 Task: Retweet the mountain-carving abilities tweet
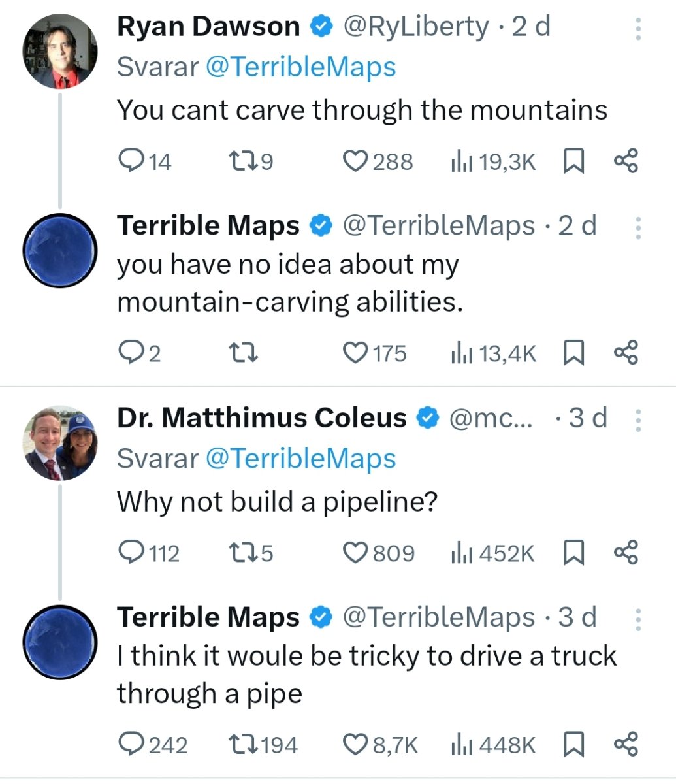(245, 353)
